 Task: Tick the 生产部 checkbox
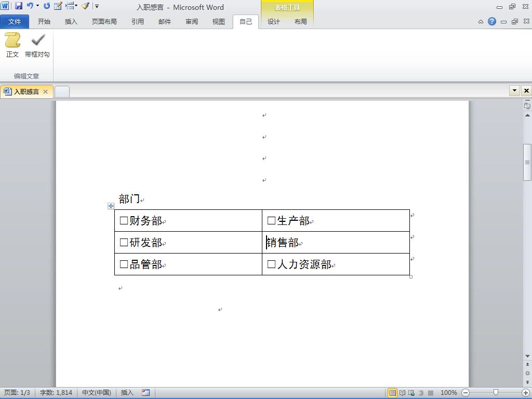point(271,221)
